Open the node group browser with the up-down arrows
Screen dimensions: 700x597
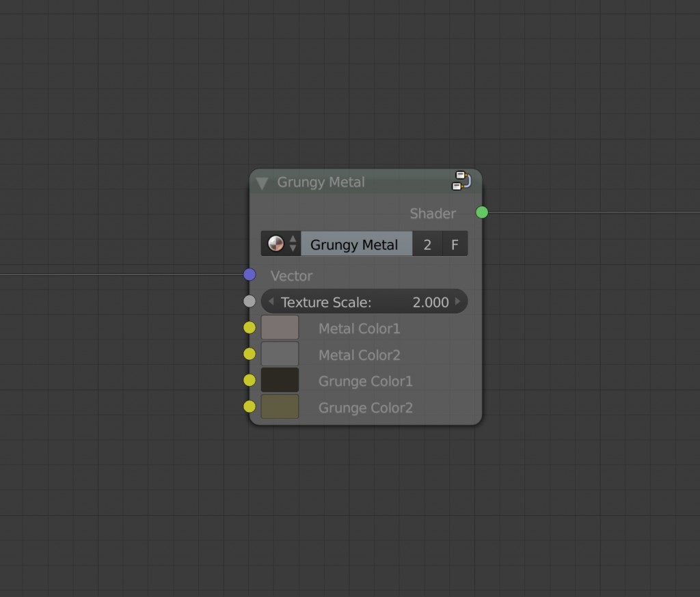click(293, 243)
